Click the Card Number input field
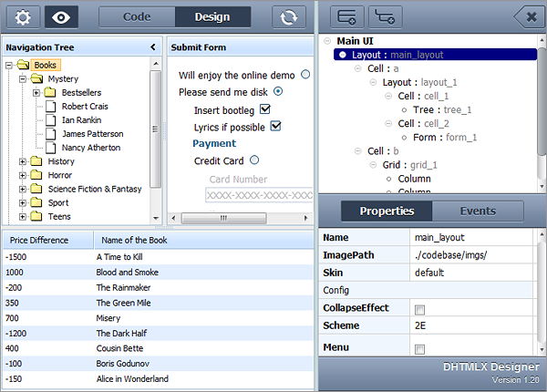The image size is (547, 392). (259, 195)
